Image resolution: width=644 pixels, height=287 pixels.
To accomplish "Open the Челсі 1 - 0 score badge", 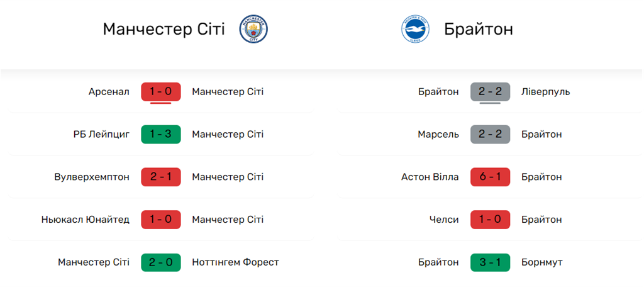I will pos(490,220).
